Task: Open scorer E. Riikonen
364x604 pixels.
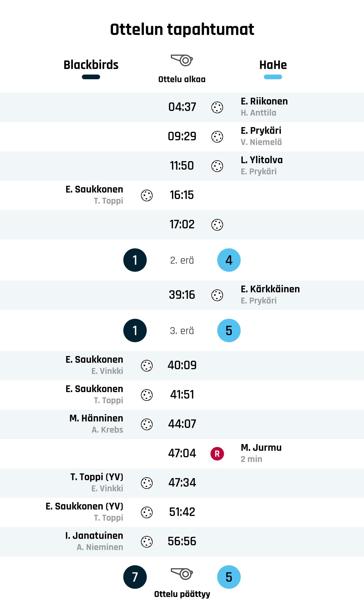Action: (264, 101)
